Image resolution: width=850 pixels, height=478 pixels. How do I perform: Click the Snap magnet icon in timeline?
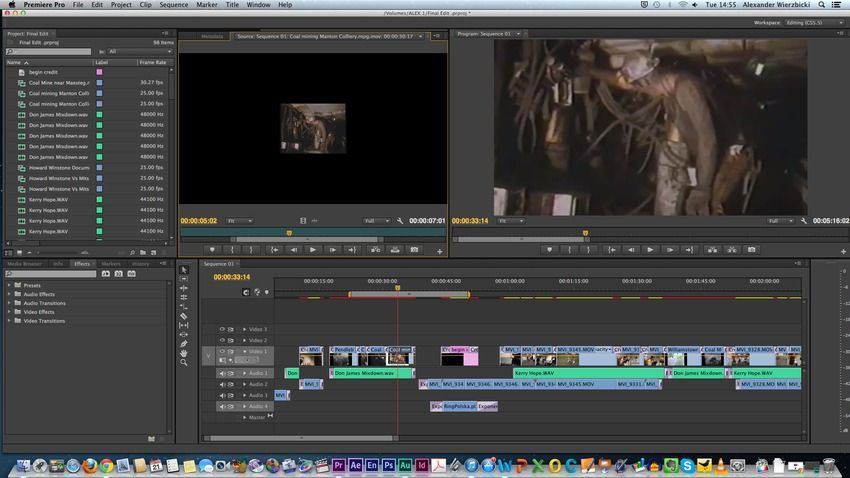coord(246,292)
